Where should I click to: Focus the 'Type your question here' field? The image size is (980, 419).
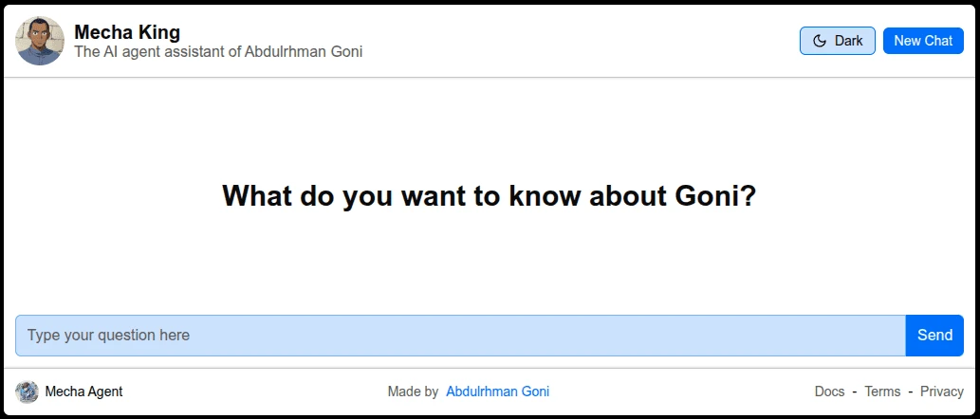pyautogui.click(x=461, y=336)
